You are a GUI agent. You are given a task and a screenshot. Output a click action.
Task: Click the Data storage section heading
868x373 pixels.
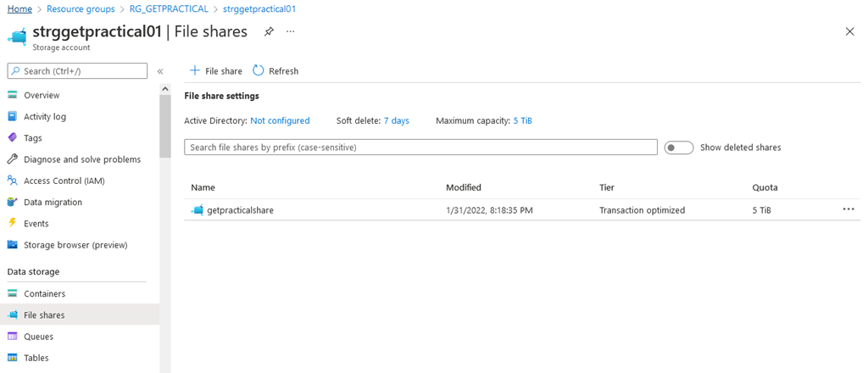[33, 272]
